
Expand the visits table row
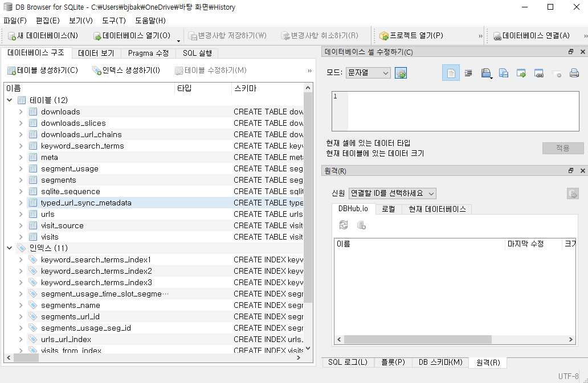pyautogui.click(x=21, y=237)
